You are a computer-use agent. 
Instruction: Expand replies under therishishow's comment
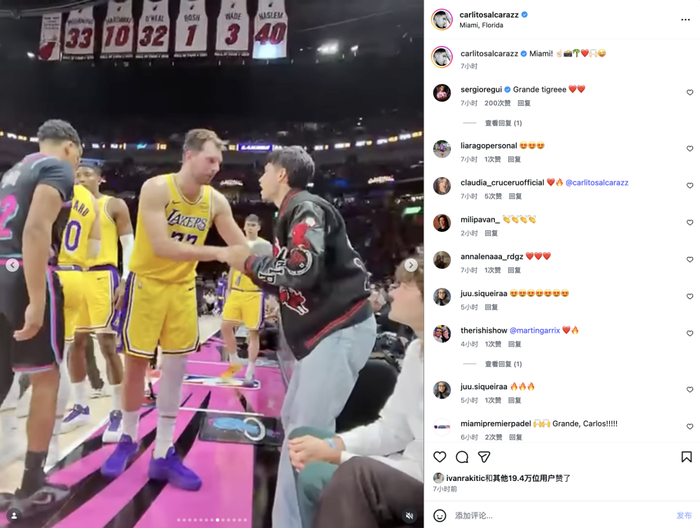503,364
